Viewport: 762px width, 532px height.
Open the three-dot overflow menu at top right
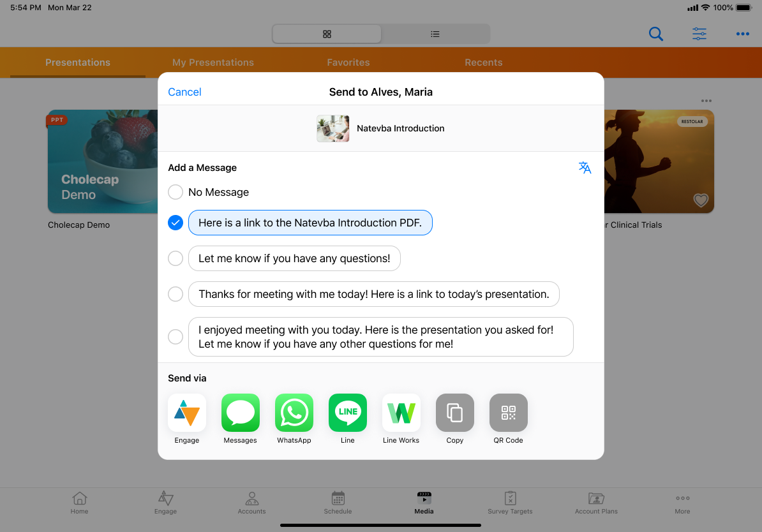(743, 34)
